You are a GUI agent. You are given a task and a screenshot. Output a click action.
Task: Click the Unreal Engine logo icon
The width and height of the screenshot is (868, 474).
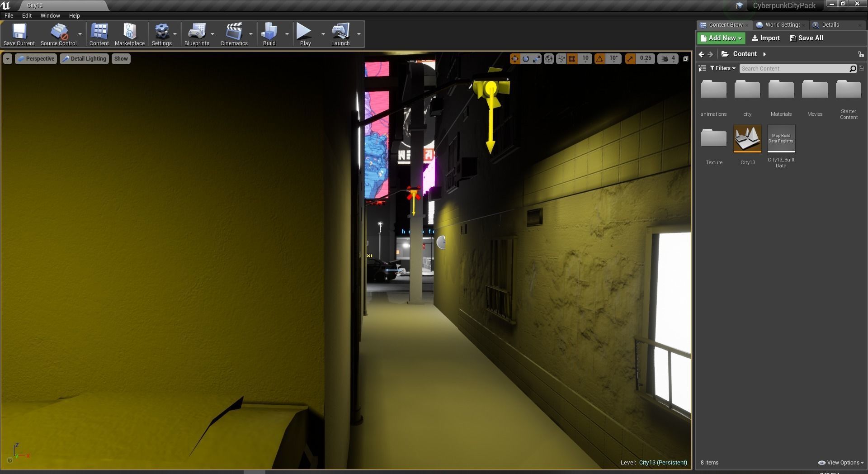click(6, 5)
